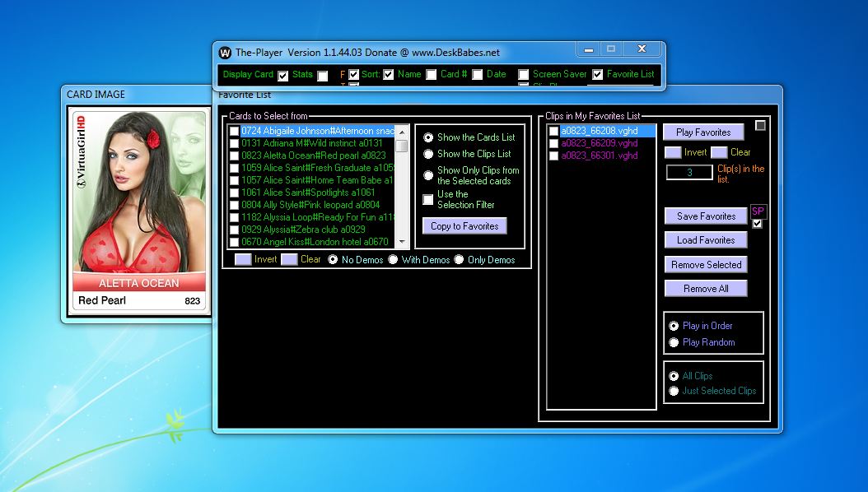This screenshot has width=868, height=492.
Task: Toggle the checkbox next to the F label
Action: 354,75
